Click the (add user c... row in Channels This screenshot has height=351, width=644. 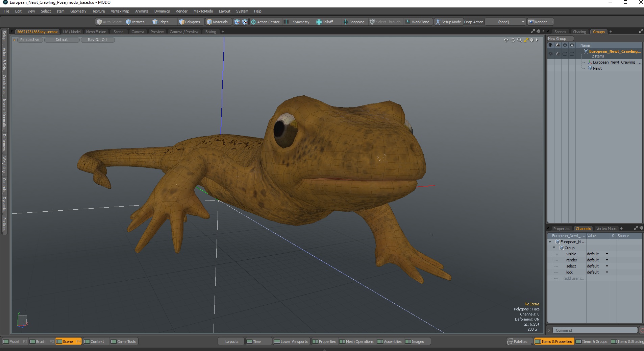click(x=574, y=278)
